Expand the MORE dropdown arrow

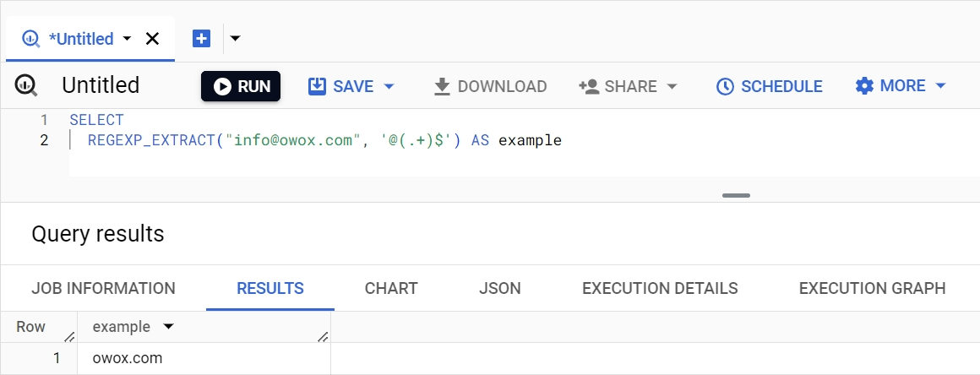coord(940,85)
